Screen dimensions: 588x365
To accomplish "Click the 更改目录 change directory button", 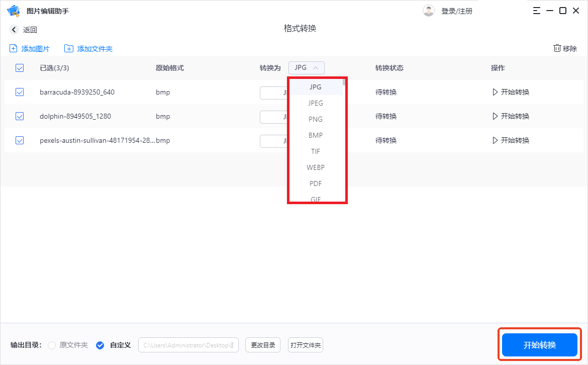I will (262, 345).
